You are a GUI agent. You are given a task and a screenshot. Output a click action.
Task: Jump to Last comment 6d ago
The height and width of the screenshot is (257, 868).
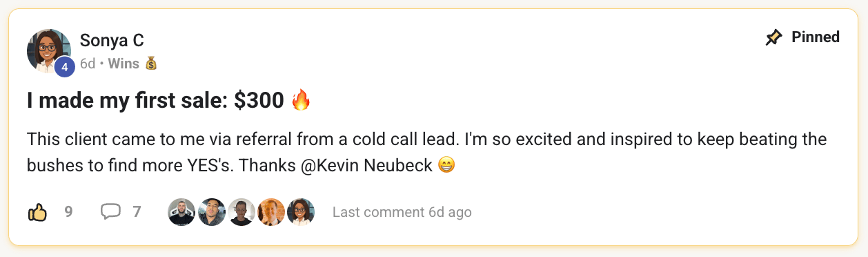click(x=402, y=212)
